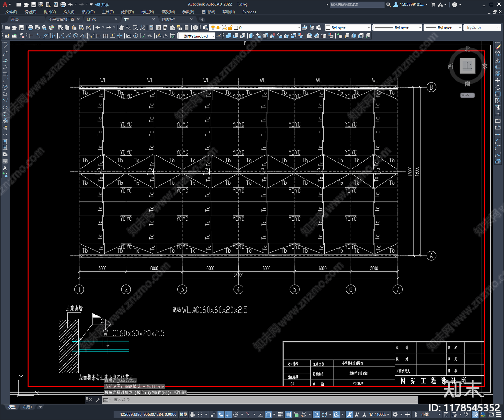
Task: Open the lineweight ByLayer dropdown
Action: point(443,28)
